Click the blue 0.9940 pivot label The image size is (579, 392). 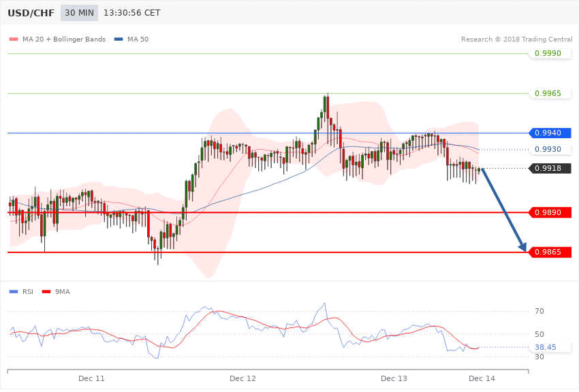tap(550, 133)
